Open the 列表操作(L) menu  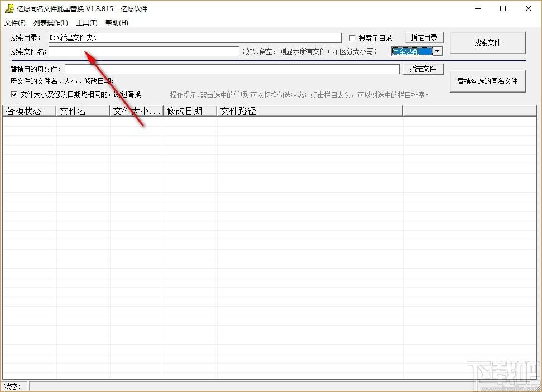[50, 23]
